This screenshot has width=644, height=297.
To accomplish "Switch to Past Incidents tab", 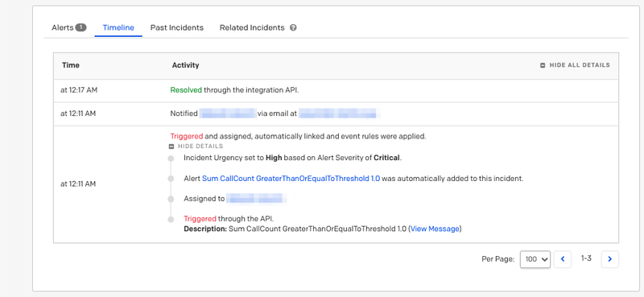I will tap(176, 27).
